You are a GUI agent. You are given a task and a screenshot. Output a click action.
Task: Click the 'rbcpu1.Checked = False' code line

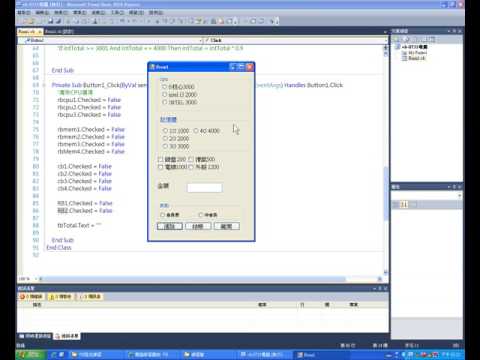(89, 100)
